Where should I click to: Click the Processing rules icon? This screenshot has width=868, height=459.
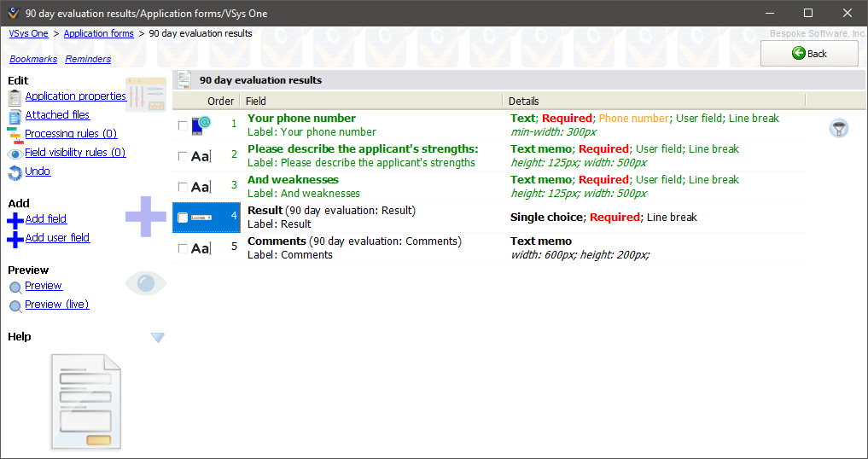click(15, 135)
